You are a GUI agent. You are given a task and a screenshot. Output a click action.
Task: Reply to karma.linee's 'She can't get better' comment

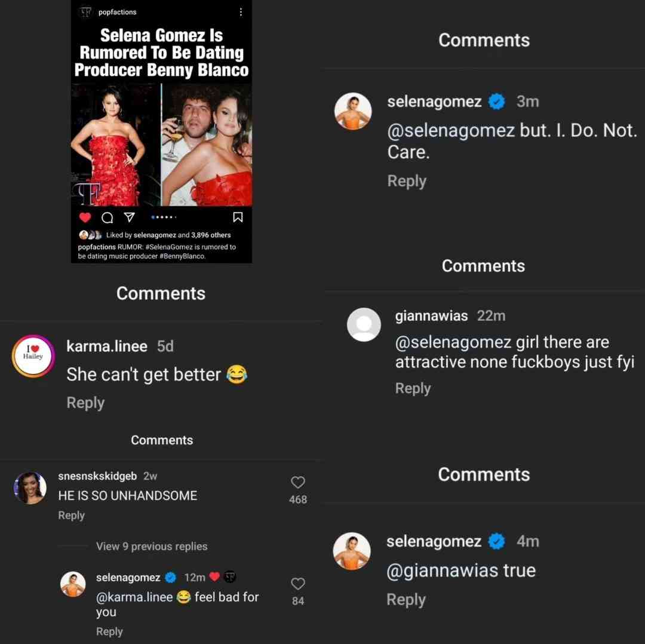(x=85, y=403)
